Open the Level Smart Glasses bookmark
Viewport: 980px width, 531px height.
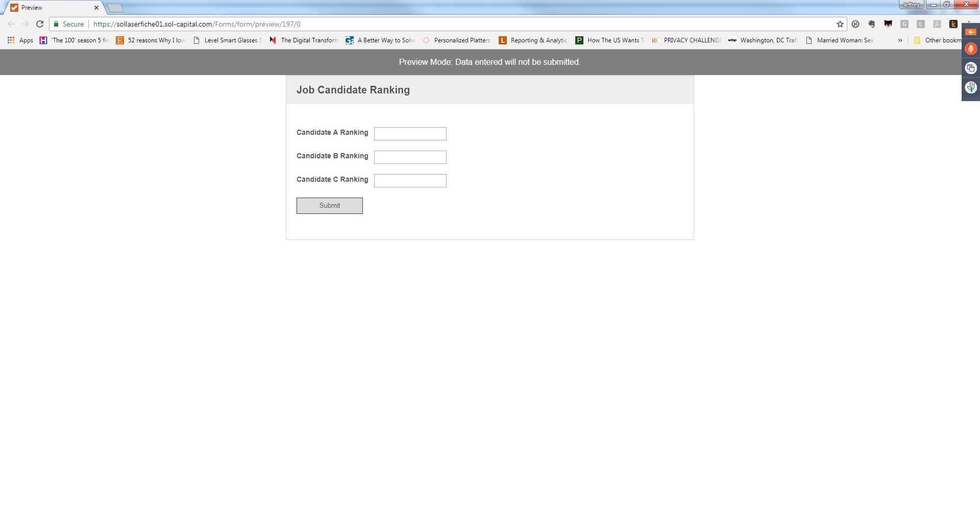tap(228, 40)
